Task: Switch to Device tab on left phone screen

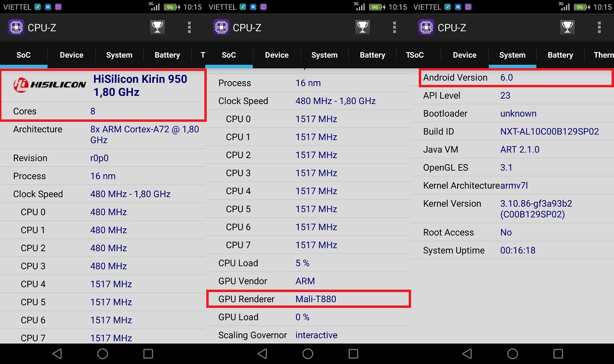Action: click(x=71, y=55)
